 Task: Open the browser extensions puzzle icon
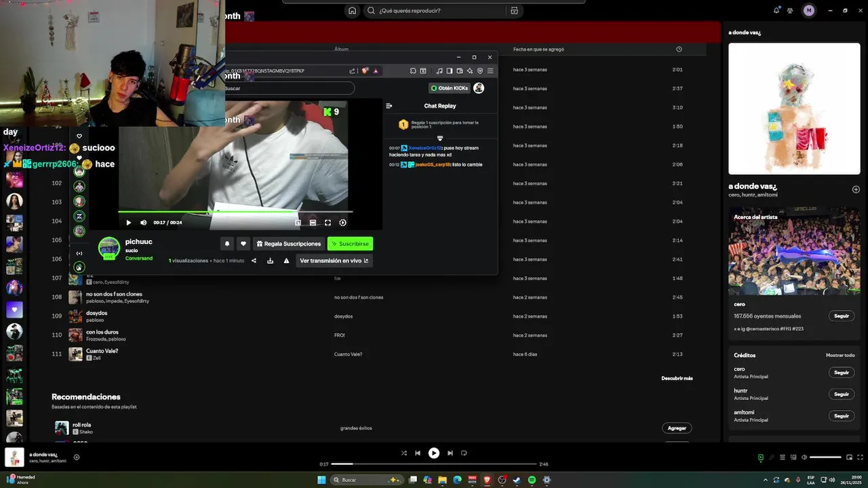pos(413,70)
